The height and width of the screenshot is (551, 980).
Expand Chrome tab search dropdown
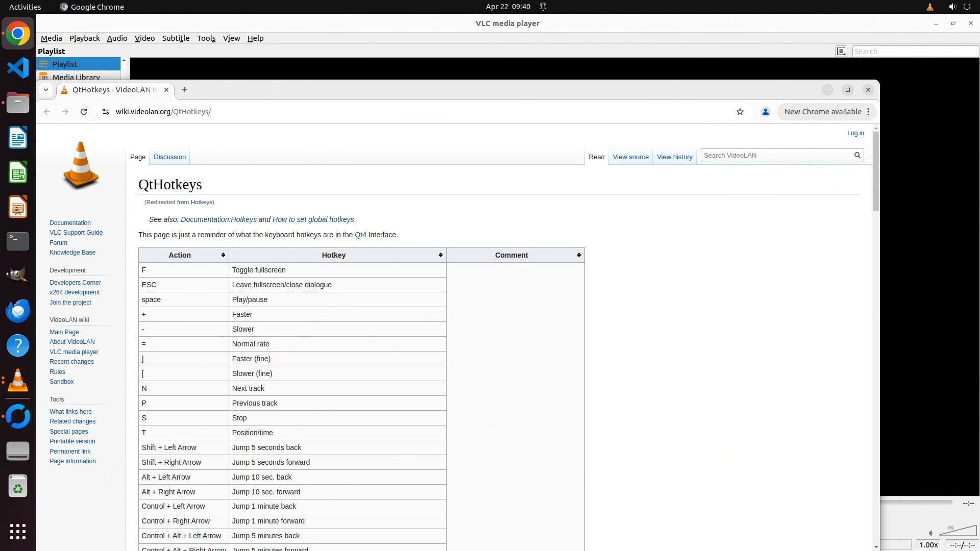[46, 90]
